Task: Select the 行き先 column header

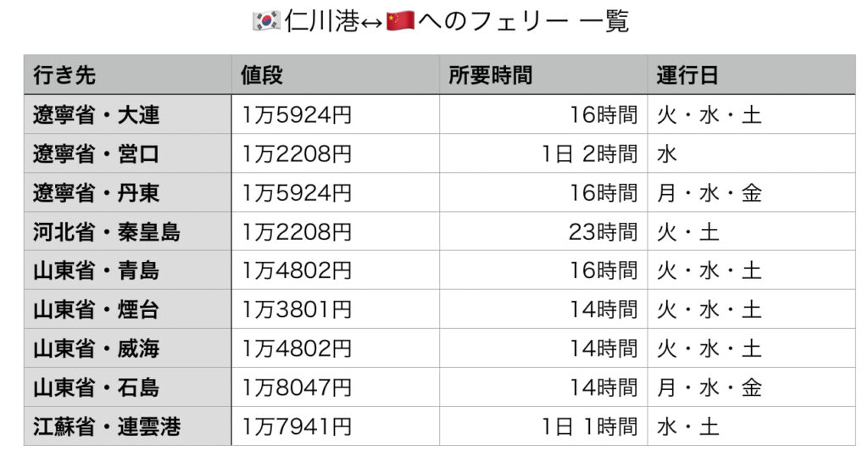Action: click(x=128, y=75)
